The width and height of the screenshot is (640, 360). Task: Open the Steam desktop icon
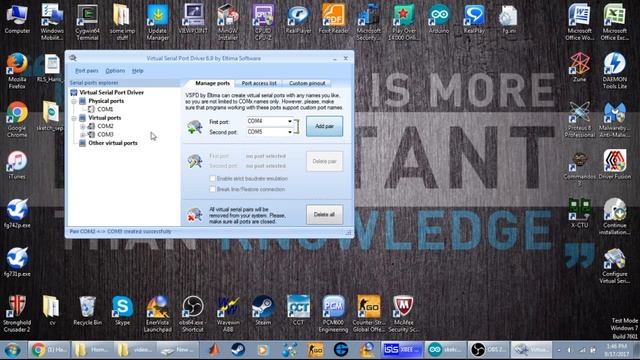263,311
